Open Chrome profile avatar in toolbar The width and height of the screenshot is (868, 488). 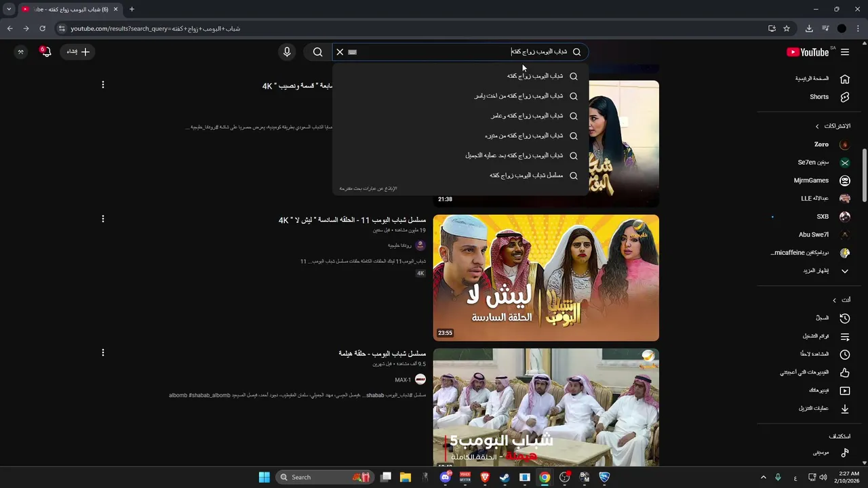pos(842,28)
